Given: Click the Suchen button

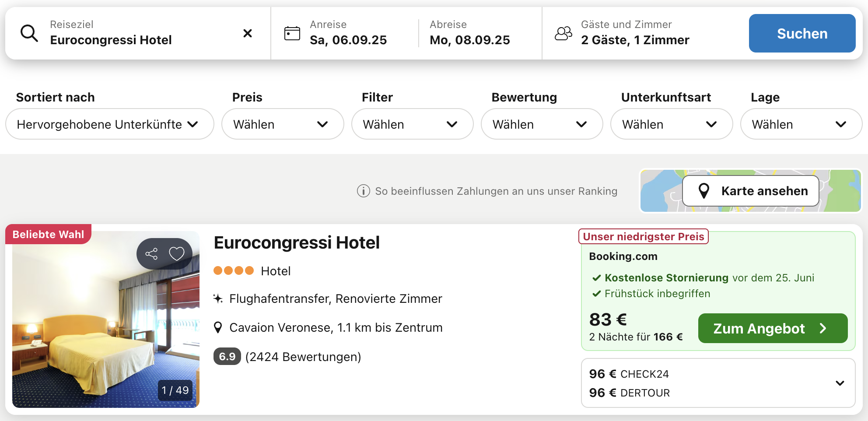Looking at the screenshot, I should 802,33.
